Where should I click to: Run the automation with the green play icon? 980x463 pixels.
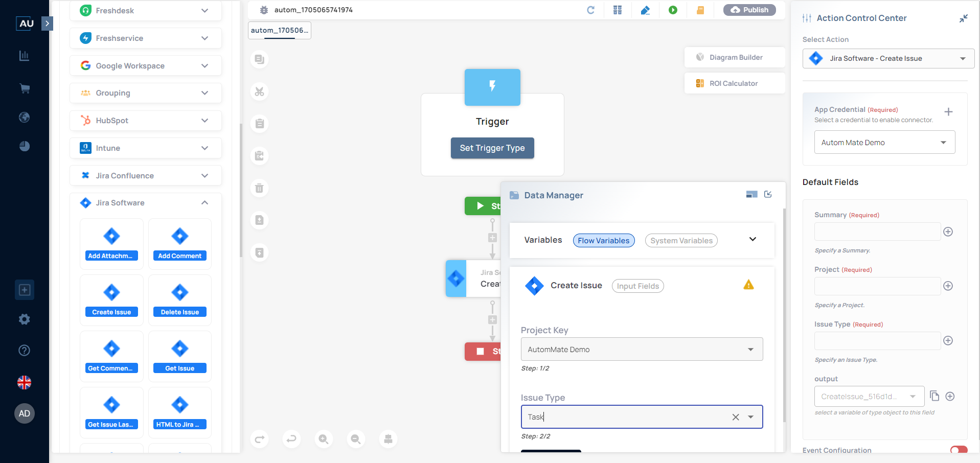click(673, 10)
